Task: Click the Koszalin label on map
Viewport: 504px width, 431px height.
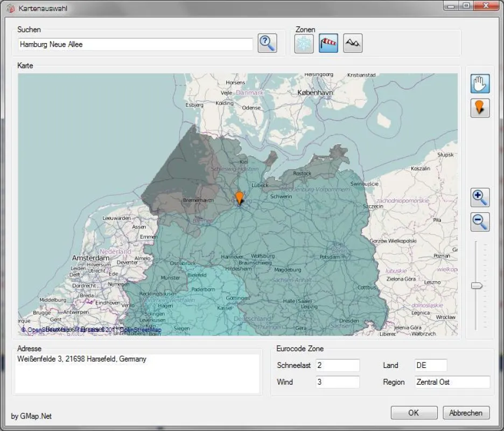Action: click(421, 168)
